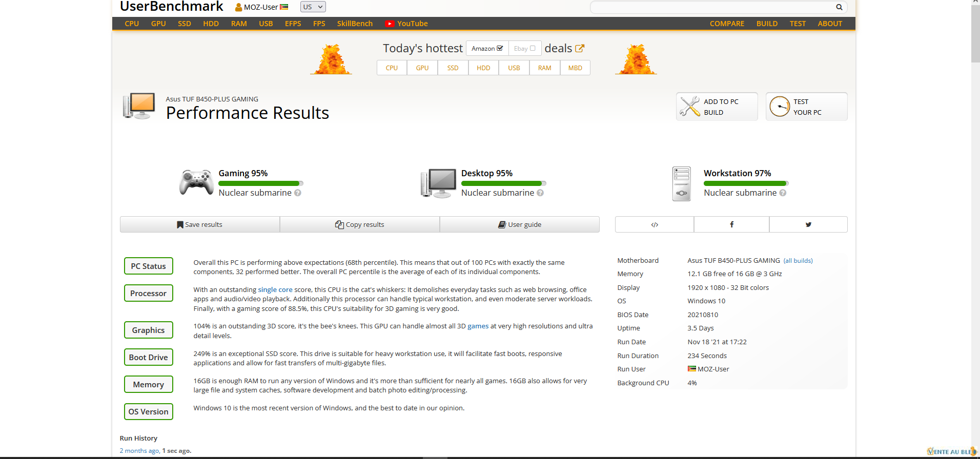Select the HDD deals tab
The width and height of the screenshot is (980, 459).
point(483,68)
